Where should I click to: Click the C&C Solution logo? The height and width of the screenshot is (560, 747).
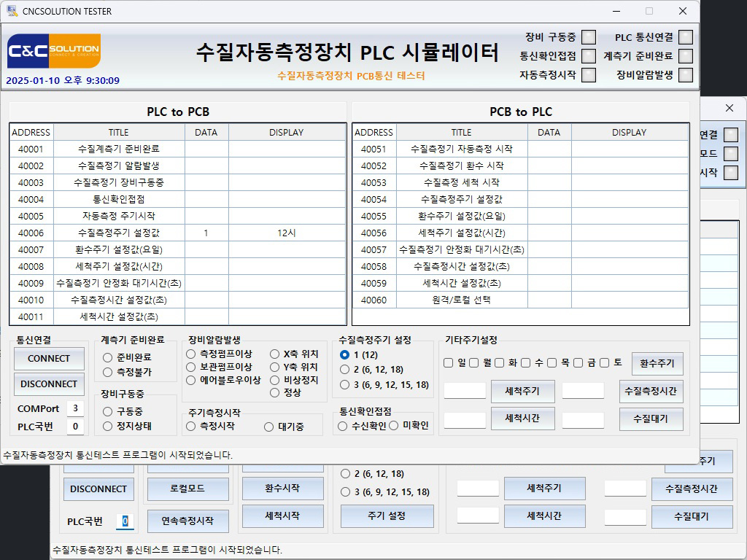pos(53,52)
